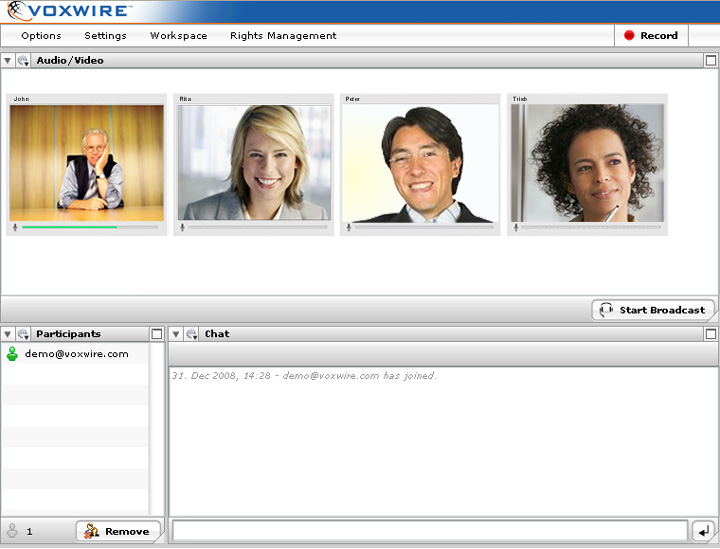Click the name label John
The height and width of the screenshot is (549, 720).
[22, 99]
